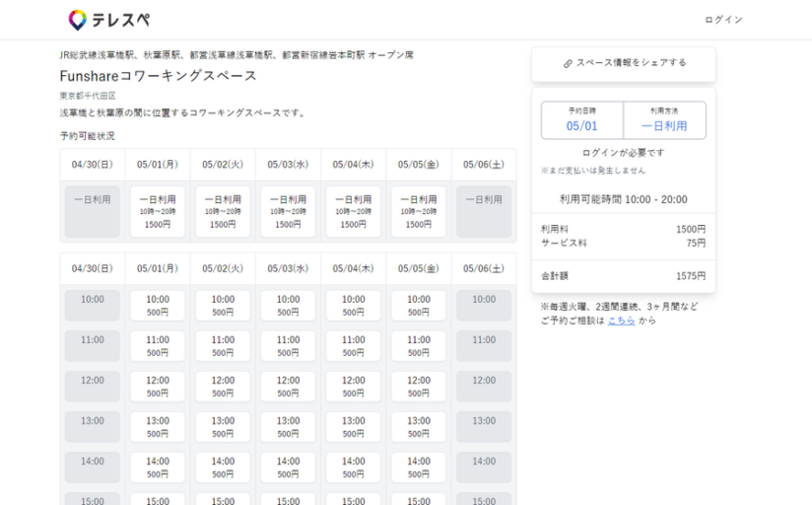Open the 予約日時 05/01 date selector
This screenshot has width=812, height=505.
[x=582, y=120]
